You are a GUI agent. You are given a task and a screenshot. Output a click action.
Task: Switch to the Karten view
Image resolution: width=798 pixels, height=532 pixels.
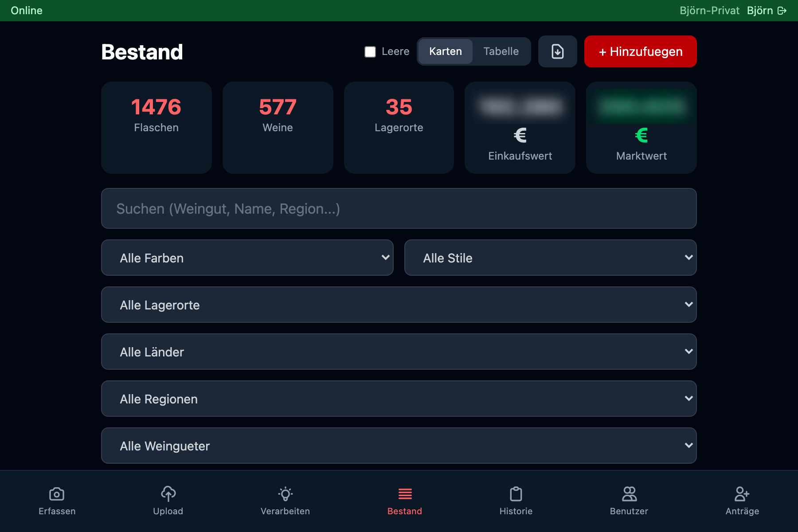pyautogui.click(x=446, y=51)
